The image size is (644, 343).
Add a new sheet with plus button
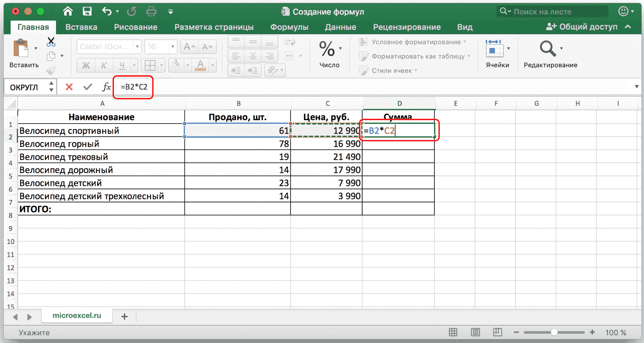click(x=125, y=317)
